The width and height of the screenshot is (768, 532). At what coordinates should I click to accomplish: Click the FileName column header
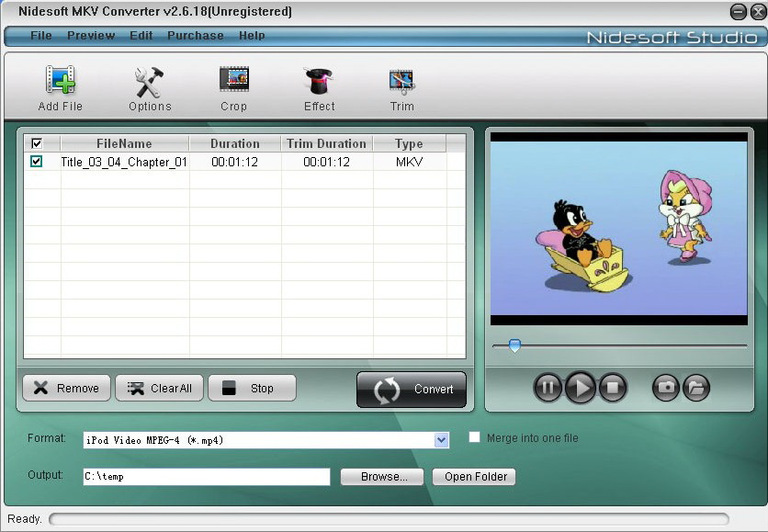click(x=124, y=143)
